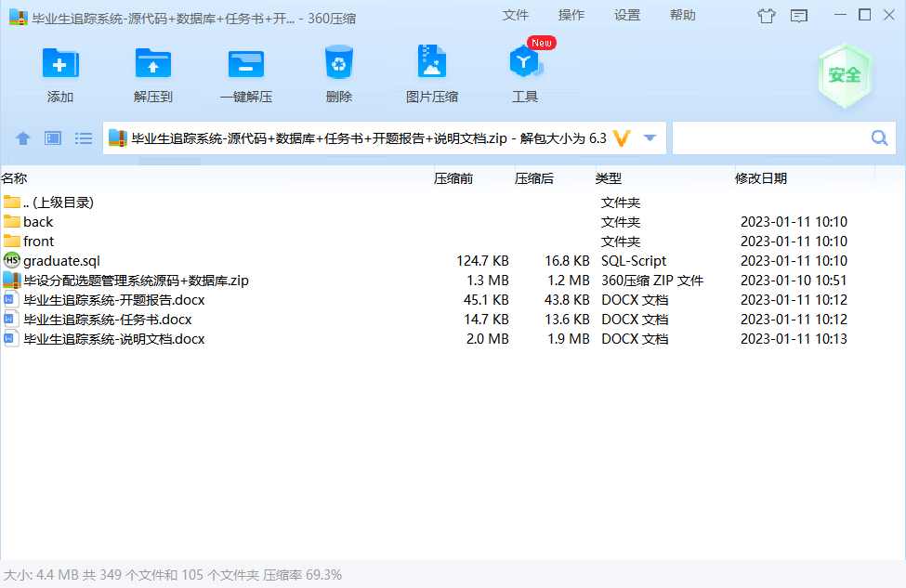Sort by the 压缩前 column header

(x=453, y=178)
